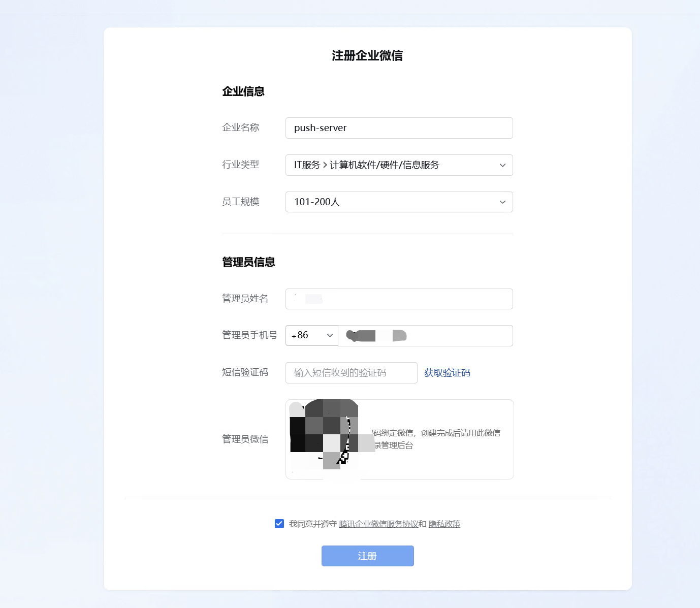The width and height of the screenshot is (700, 608).
Task: Click the 企业名称 input containing push-server
Action: 399,128
